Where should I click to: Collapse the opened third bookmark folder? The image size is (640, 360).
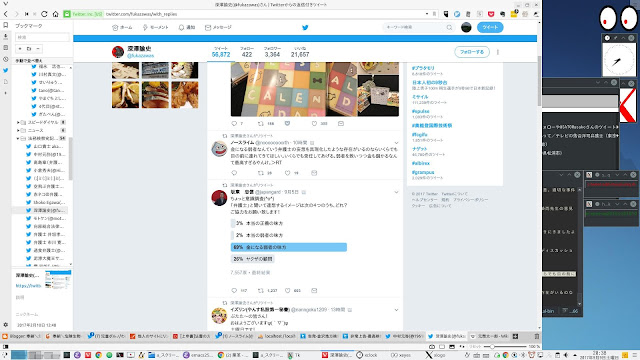[18, 138]
